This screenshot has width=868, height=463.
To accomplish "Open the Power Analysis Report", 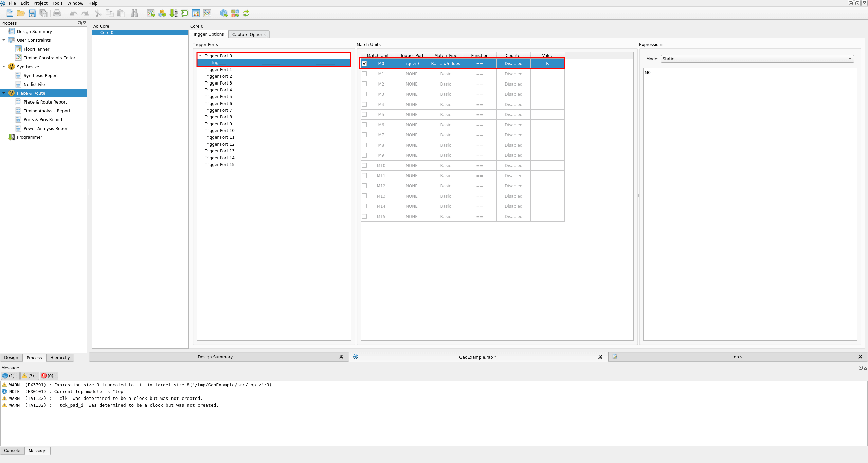I will coord(46,128).
